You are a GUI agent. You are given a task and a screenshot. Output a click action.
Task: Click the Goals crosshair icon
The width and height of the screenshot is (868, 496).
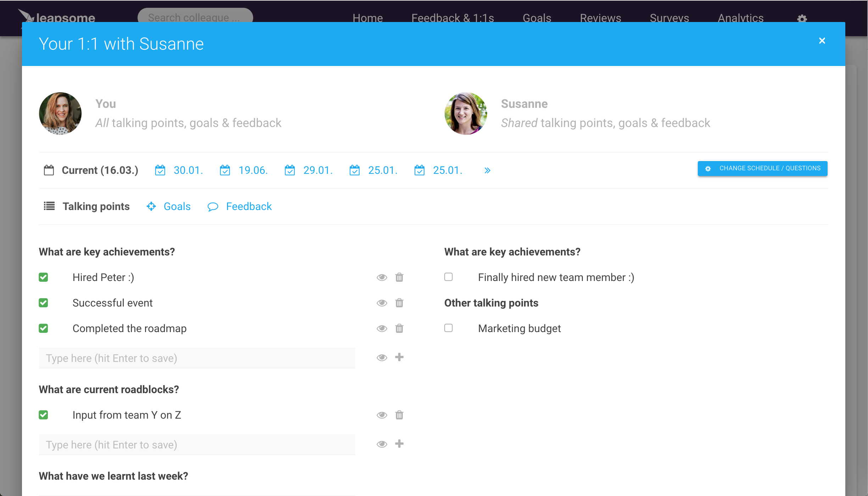click(151, 206)
